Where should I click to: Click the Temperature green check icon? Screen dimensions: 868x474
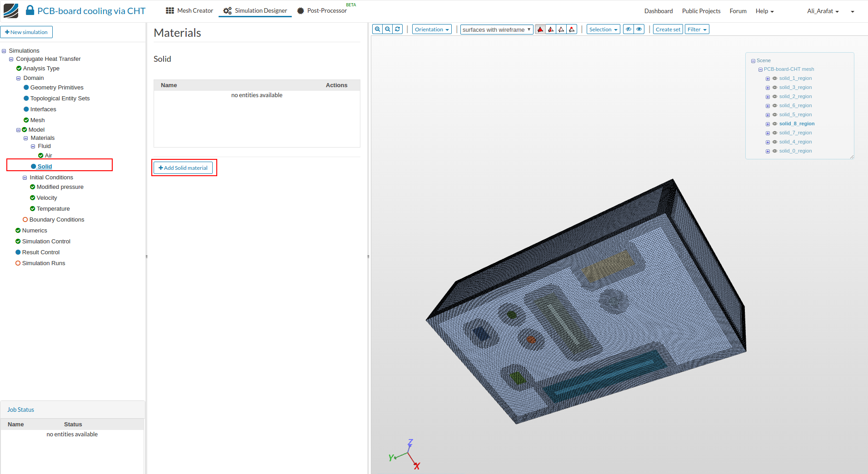[32, 209]
